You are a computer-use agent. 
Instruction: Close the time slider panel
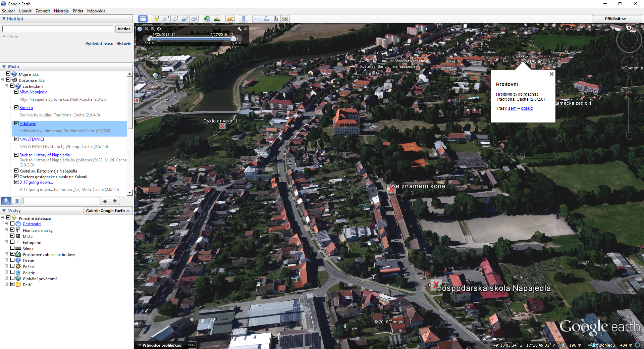click(x=246, y=29)
